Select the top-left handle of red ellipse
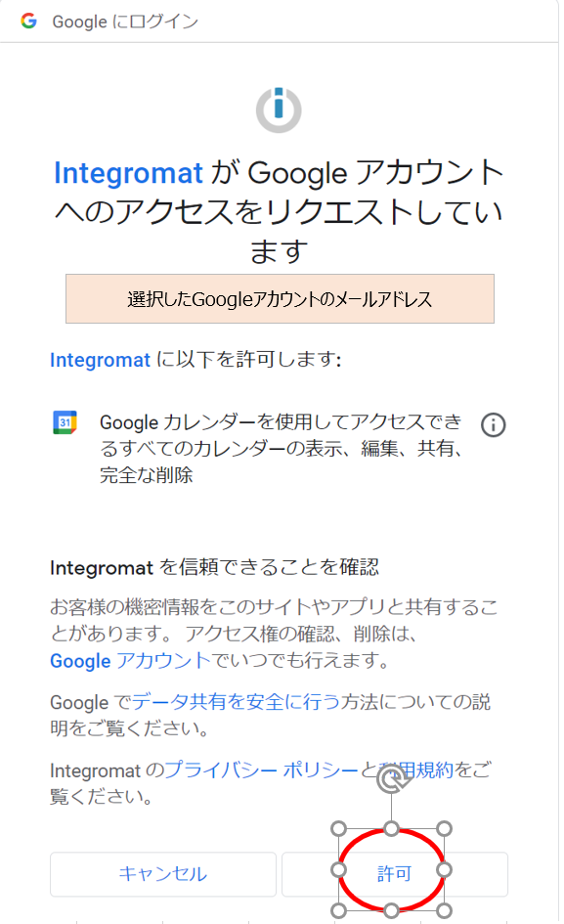Screen dimensions: 564x924 click(338, 829)
